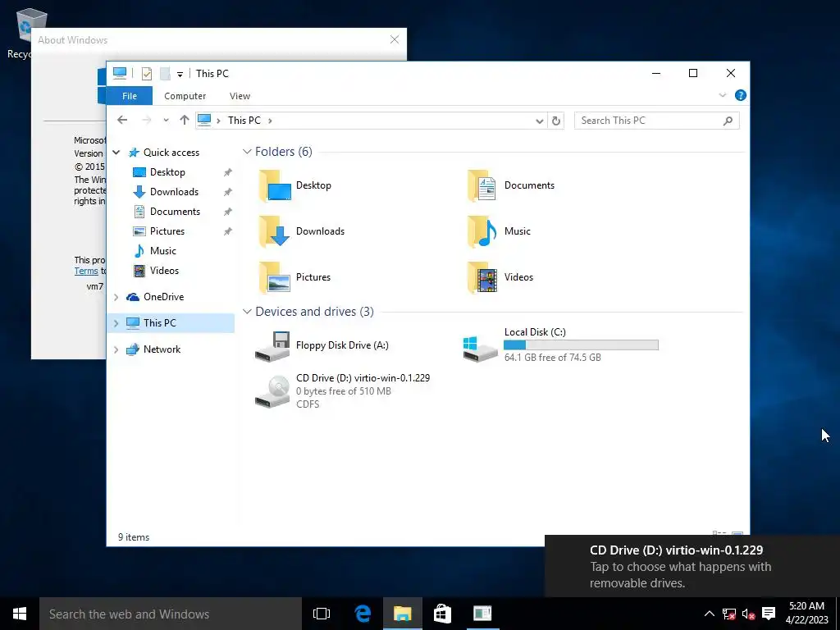Image resolution: width=840 pixels, height=630 pixels.
Task: Show hidden tray icons
Action: (x=709, y=614)
